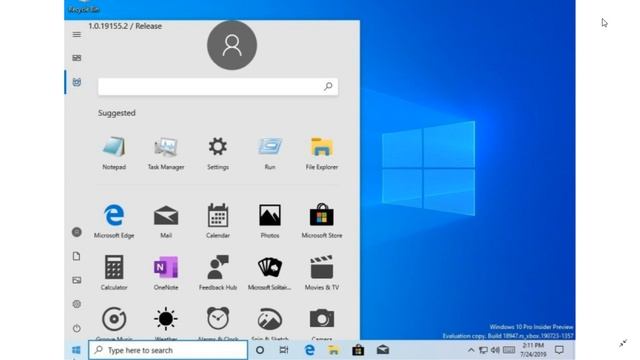Click the touch keyboard icon in the tray
This screenshot has width=640, height=360.
[x=509, y=350]
